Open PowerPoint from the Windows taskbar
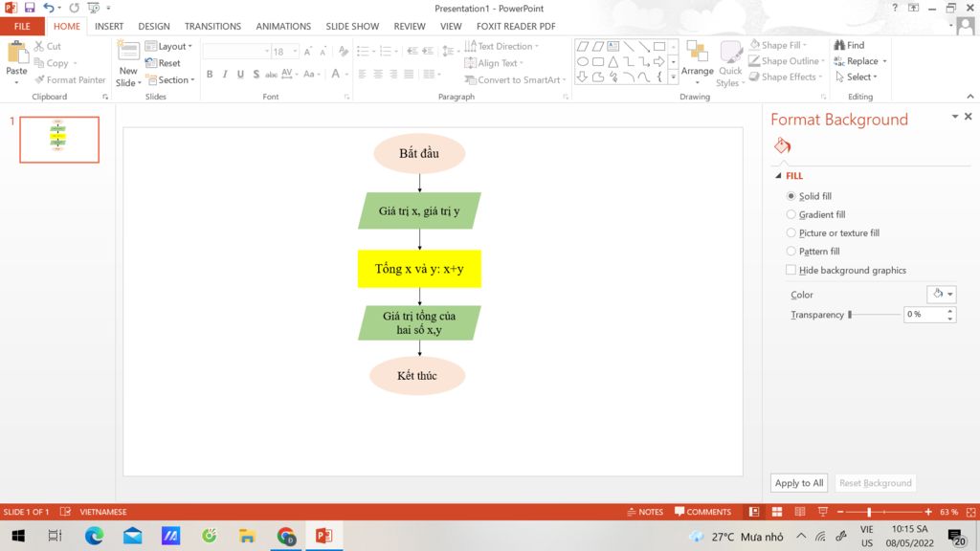Image resolution: width=980 pixels, height=551 pixels. (x=323, y=536)
